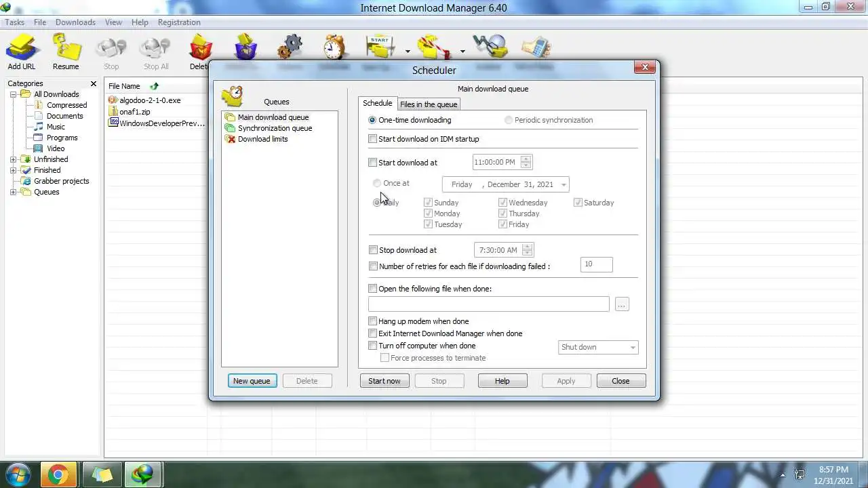Image resolution: width=868 pixels, height=488 pixels.
Task: Click the Close button in Scheduler
Action: coord(620,381)
